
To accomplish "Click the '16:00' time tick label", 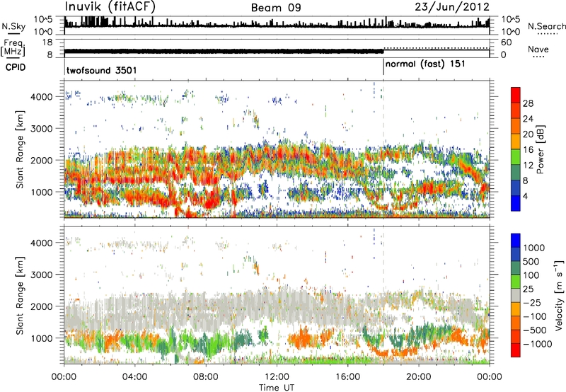I will click(347, 377).
